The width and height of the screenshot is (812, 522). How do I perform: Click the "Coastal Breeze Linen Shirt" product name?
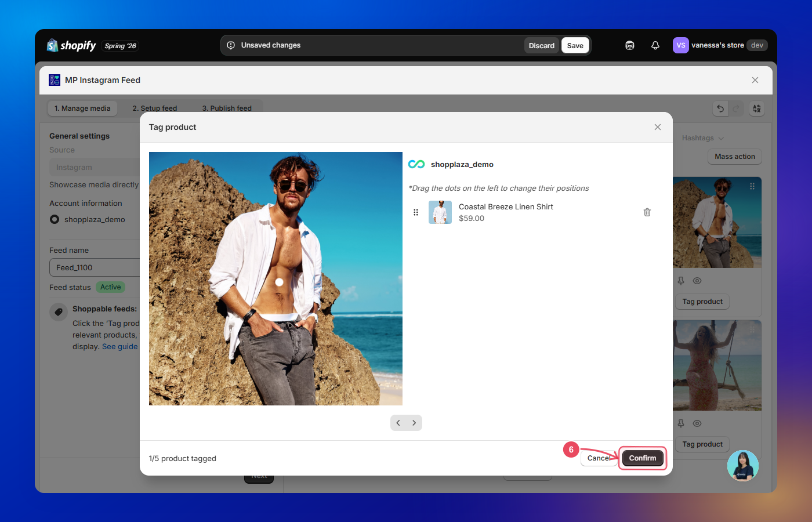(x=506, y=206)
